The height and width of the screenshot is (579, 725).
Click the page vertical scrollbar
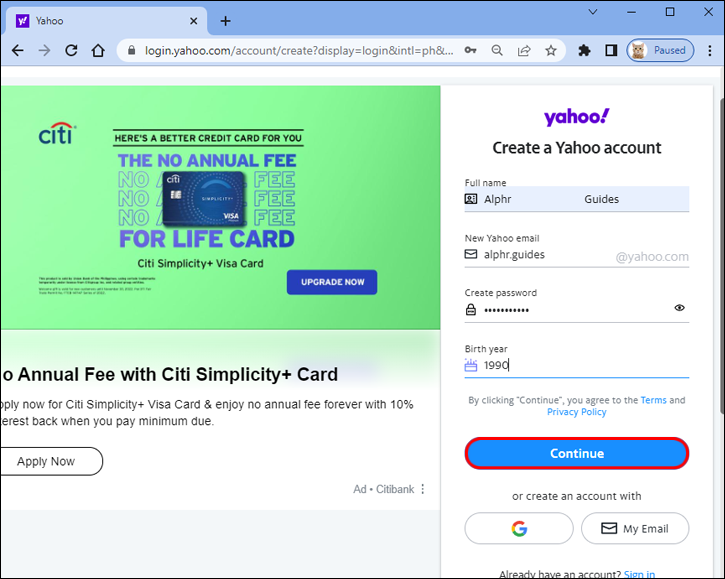722,254
